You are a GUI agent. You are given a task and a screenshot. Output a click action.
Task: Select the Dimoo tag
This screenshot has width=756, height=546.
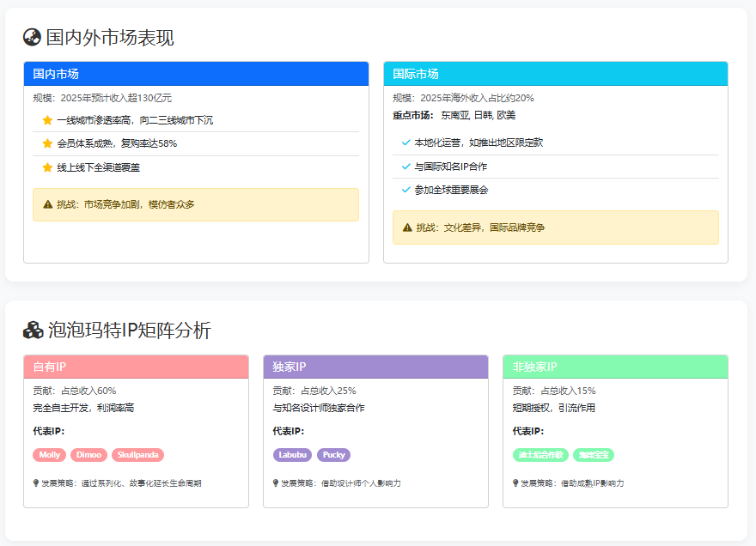pos(88,455)
